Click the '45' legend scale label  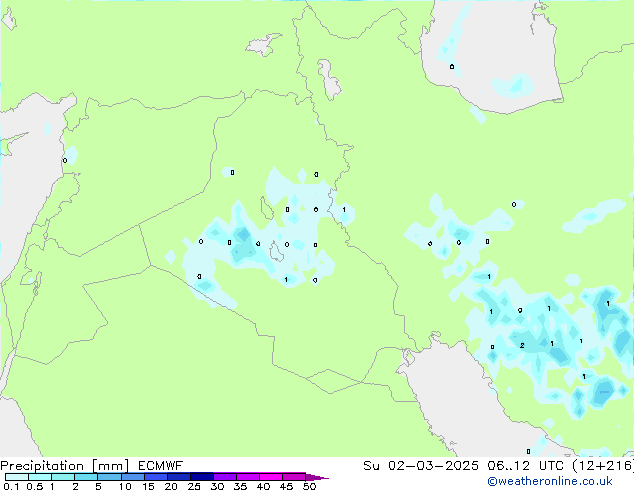(286, 486)
